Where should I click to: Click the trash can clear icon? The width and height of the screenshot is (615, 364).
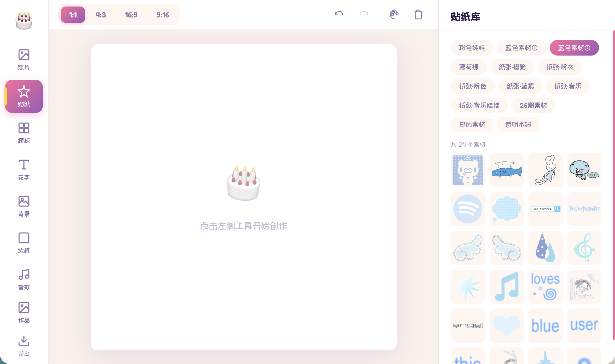[418, 14]
